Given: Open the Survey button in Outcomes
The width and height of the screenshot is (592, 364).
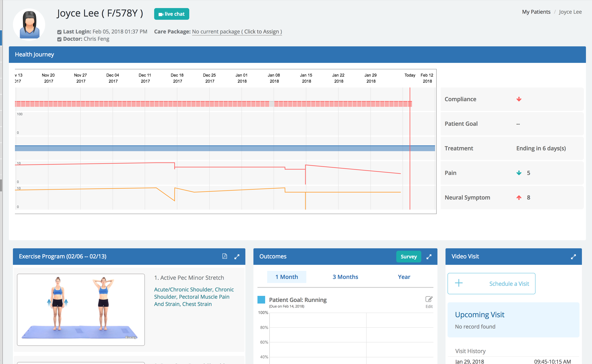Looking at the screenshot, I should pos(408,257).
